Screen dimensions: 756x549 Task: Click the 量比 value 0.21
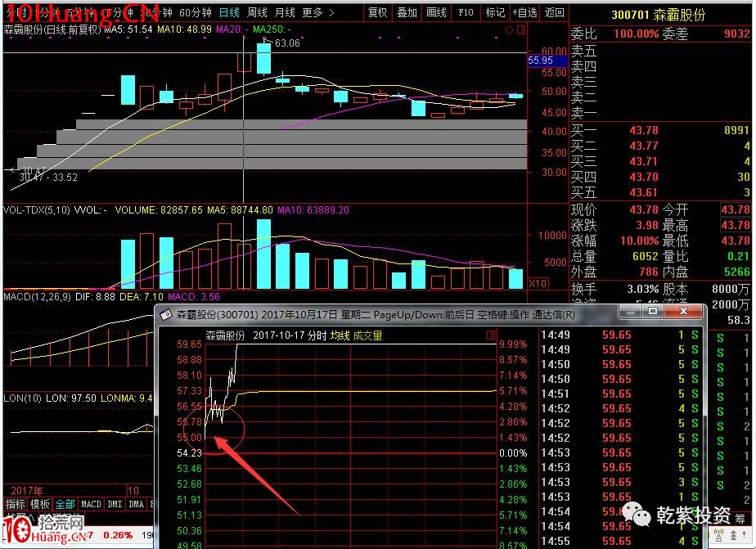739,256
